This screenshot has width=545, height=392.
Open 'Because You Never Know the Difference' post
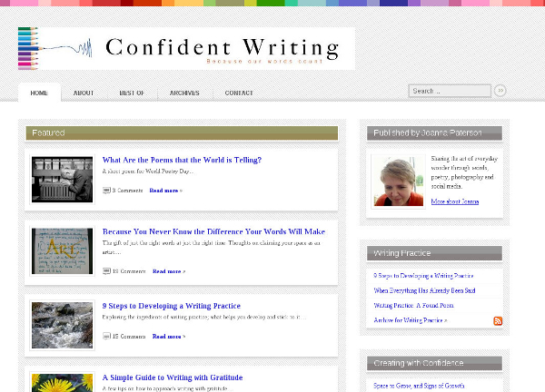(213, 231)
